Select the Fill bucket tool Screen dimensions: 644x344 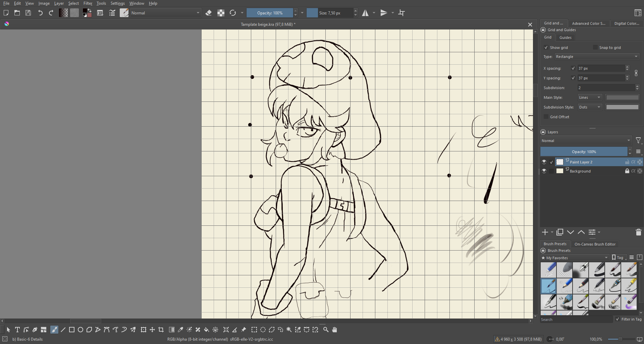point(207,330)
